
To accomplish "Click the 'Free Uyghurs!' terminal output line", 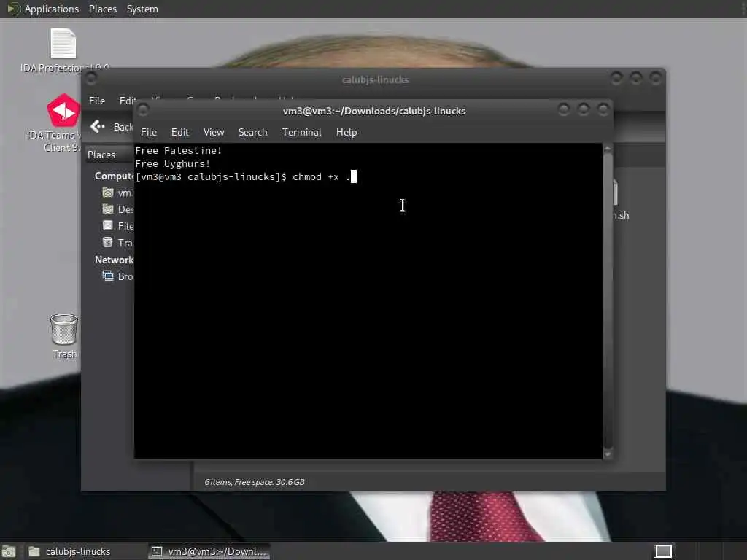I will [172, 164].
